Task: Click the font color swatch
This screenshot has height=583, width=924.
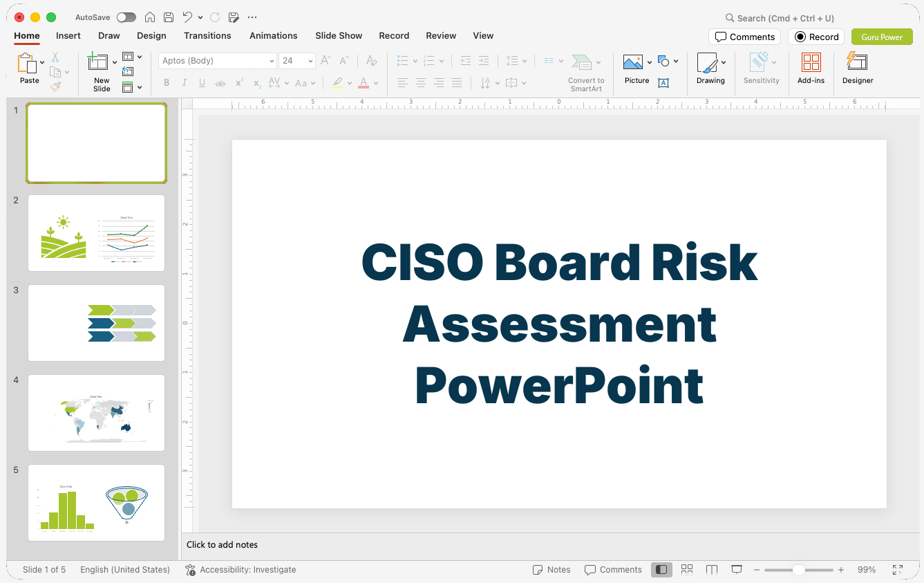Action: pyautogui.click(x=364, y=83)
